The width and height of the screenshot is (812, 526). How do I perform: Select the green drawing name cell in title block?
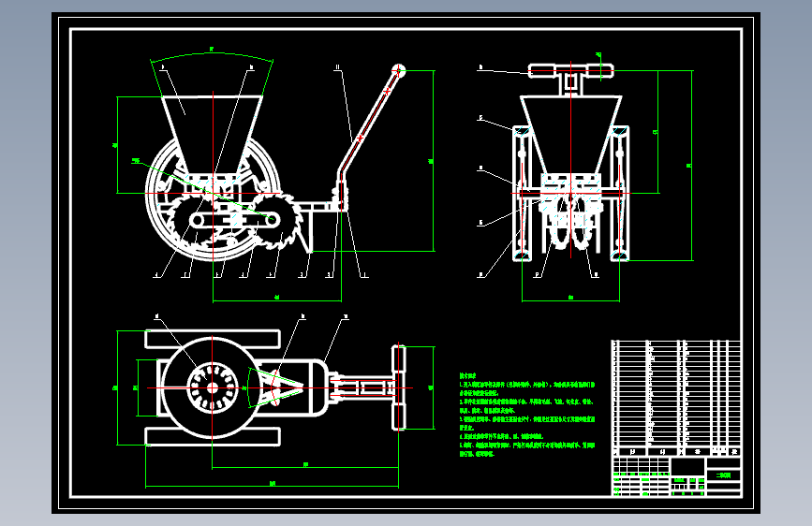tap(723, 475)
